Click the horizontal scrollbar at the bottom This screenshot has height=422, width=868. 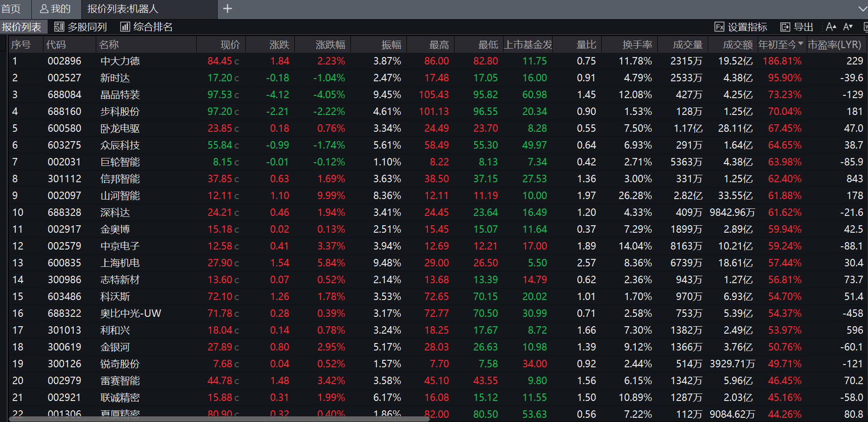coord(219,419)
